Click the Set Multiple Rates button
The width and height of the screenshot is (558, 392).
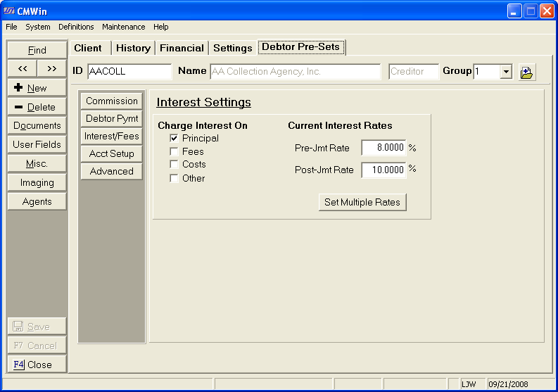click(362, 202)
